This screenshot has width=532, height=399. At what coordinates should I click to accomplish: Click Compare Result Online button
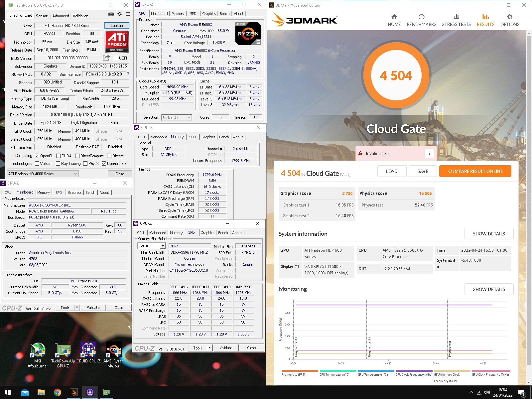[475, 171]
